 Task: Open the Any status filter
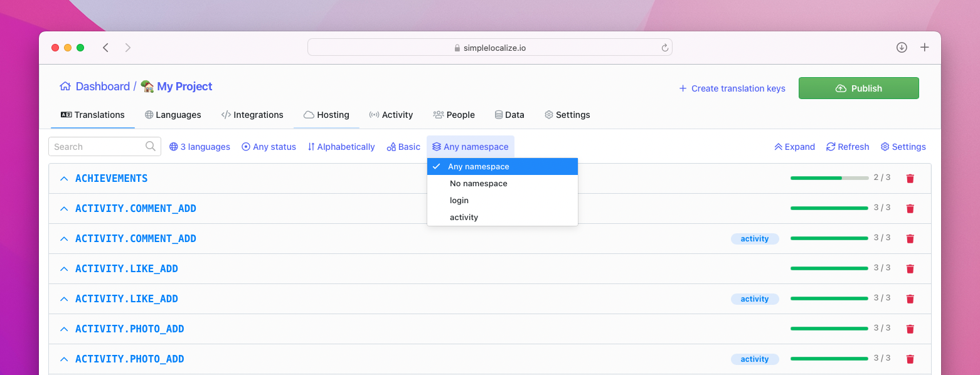[x=269, y=147]
